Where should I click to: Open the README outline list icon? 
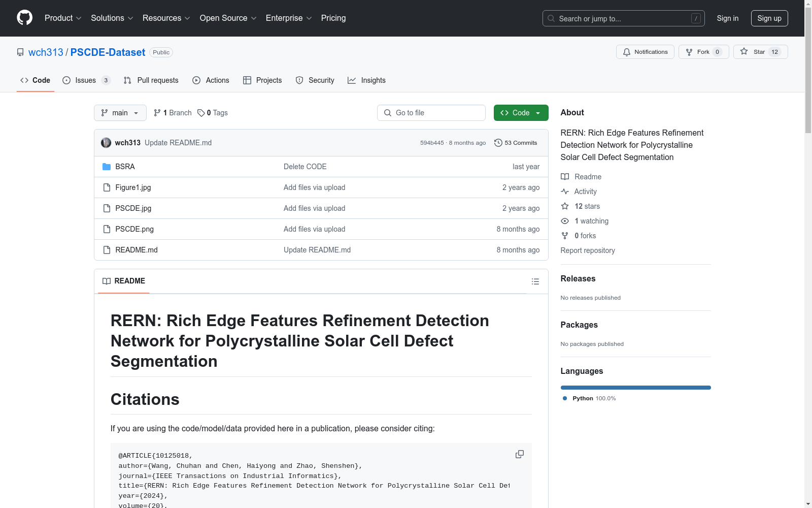(535, 281)
